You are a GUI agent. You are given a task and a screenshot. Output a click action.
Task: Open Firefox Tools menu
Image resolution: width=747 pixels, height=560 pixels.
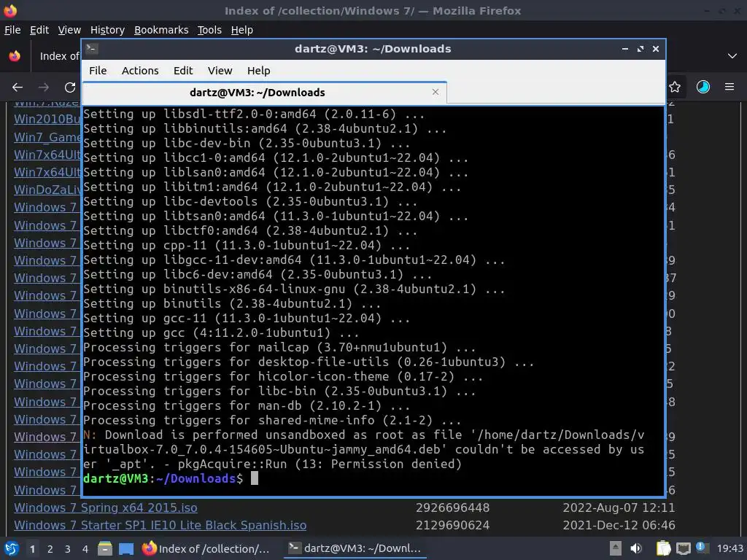pyautogui.click(x=209, y=30)
